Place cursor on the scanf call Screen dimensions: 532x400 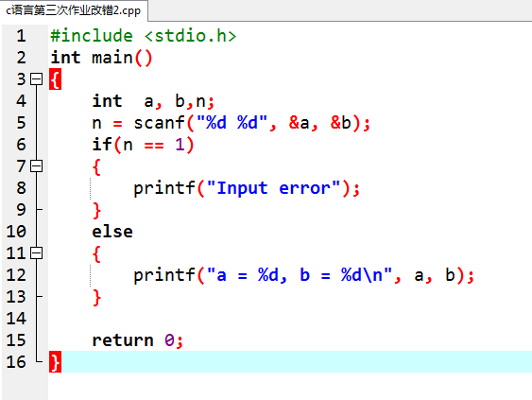pyautogui.click(x=159, y=123)
